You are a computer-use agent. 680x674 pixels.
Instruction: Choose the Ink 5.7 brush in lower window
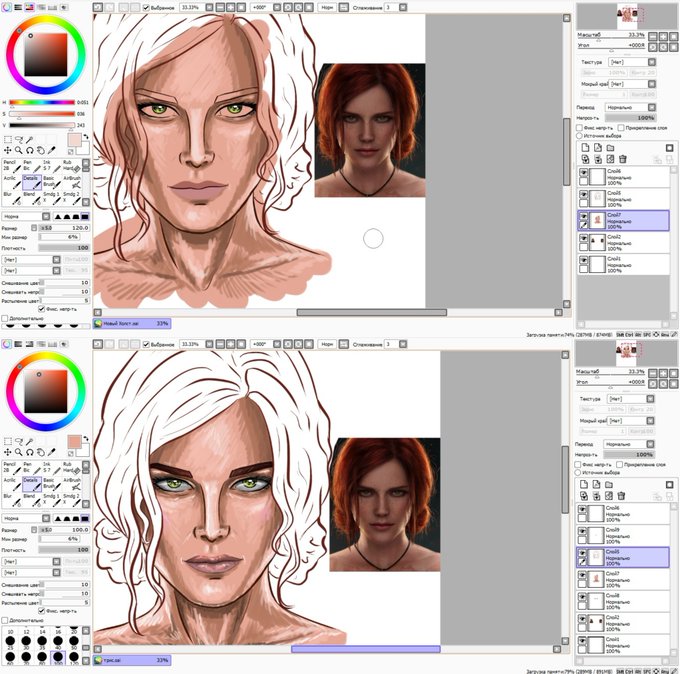(52, 468)
